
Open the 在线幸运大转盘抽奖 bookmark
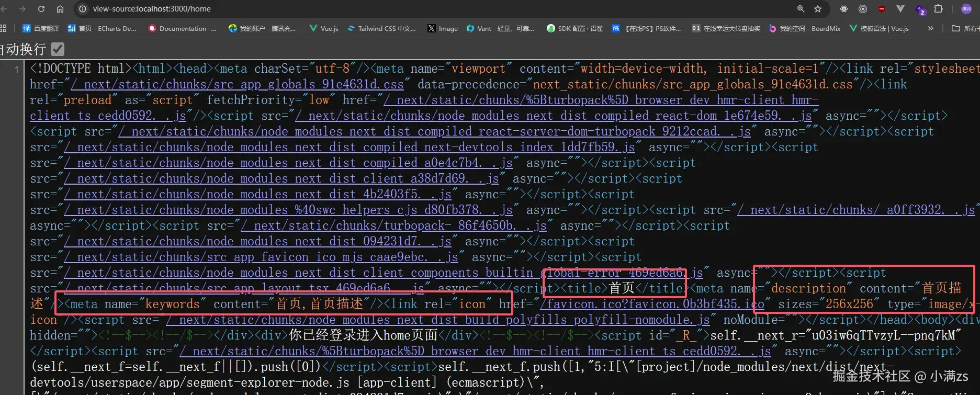[726, 28]
